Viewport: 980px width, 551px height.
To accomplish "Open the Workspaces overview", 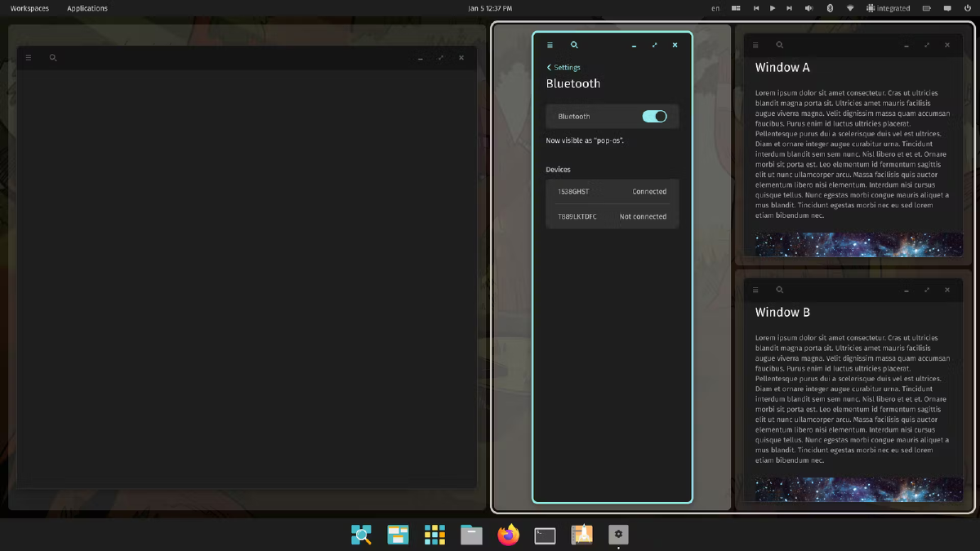I will click(29, 8).
